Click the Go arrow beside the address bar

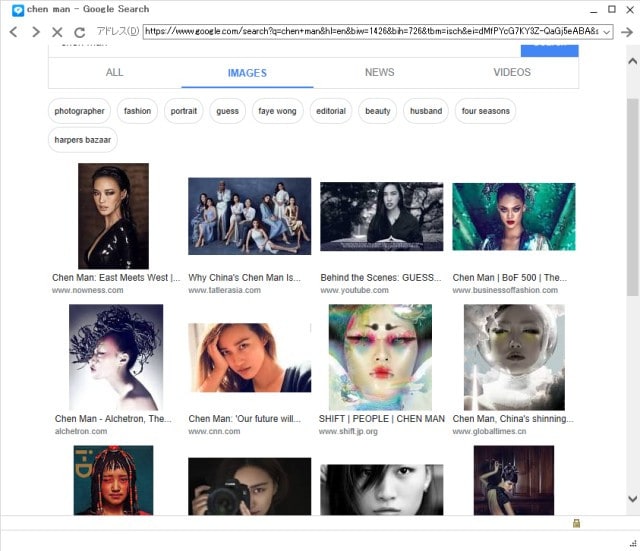pos(627,32)
